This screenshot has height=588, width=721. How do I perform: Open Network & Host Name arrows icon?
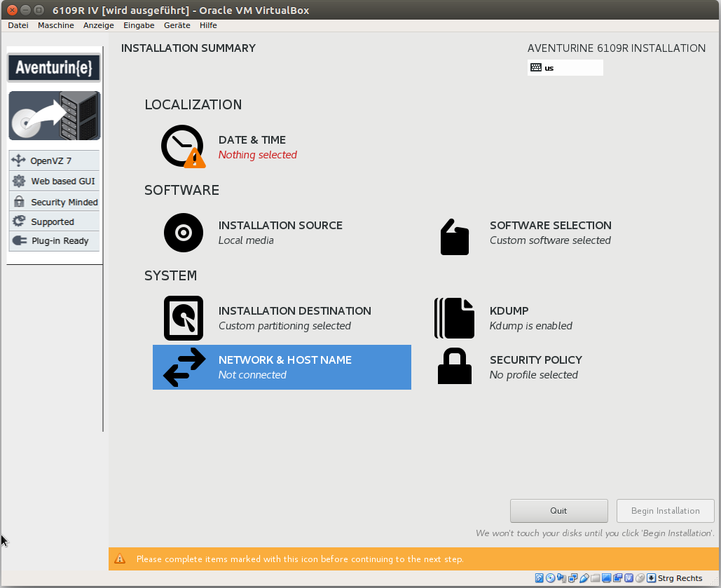pyautogui.click(x=184, y=367)
